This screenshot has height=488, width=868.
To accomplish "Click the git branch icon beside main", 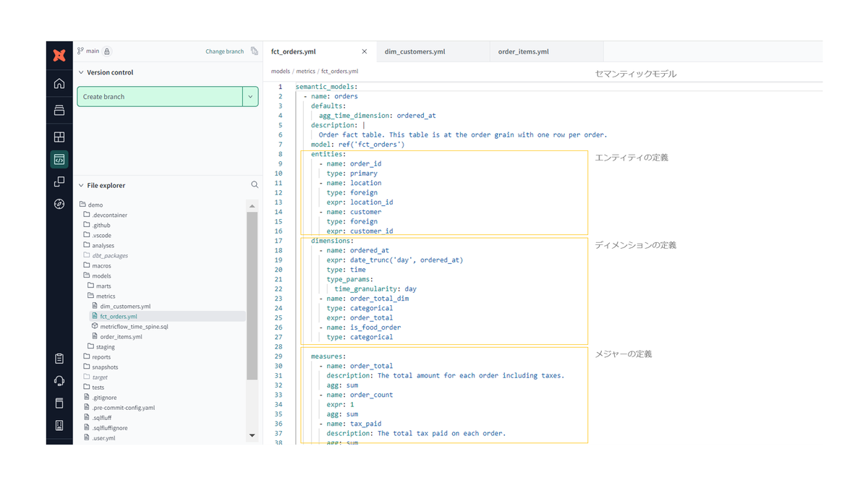I will point(80,51).
